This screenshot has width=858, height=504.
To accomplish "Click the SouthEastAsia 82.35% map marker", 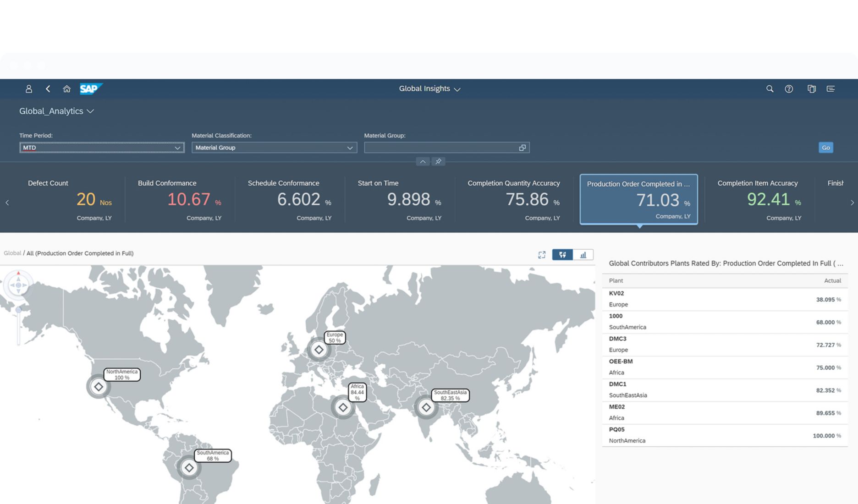I will 426,407.
